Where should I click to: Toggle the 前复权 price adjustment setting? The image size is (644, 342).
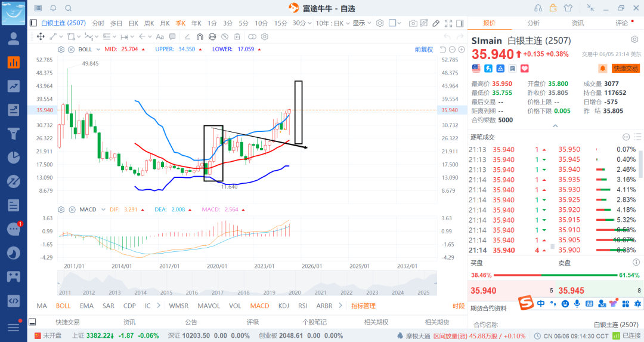coord(423,49)
